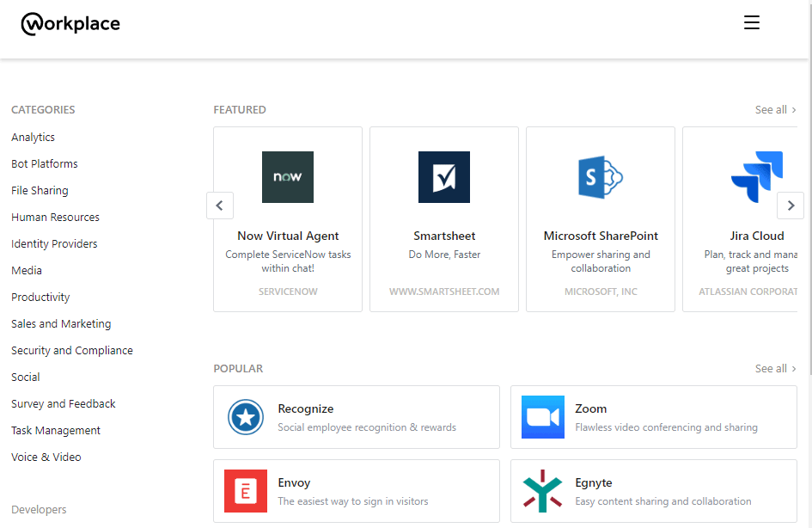Click the red Envoy icon
812x528 pixels.
click(246, 491)
